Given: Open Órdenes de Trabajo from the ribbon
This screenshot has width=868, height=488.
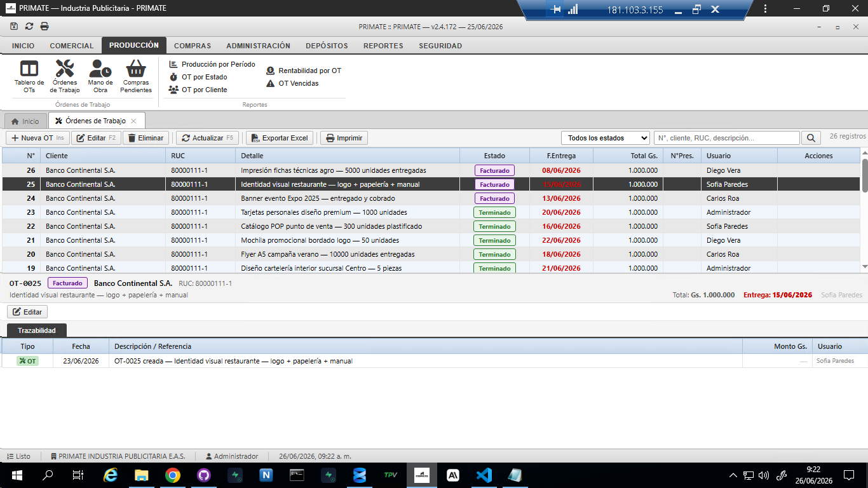Looking at the screenshot, I should click(x=65, y=76).
